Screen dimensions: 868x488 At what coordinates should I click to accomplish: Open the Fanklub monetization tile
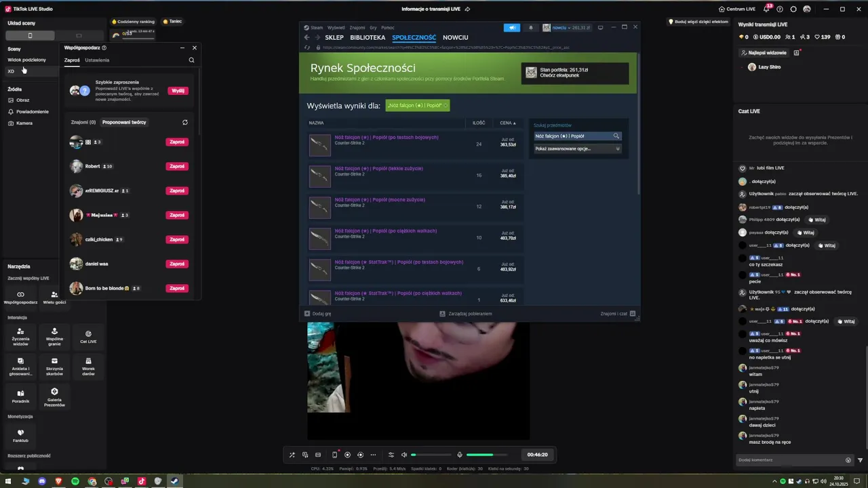pyautogui.click(x=20, y=435)
